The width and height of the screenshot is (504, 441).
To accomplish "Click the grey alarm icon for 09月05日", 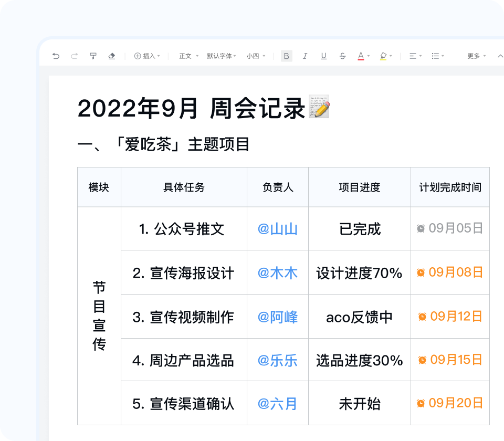I will pyautogui.click(x=421, y=228).
